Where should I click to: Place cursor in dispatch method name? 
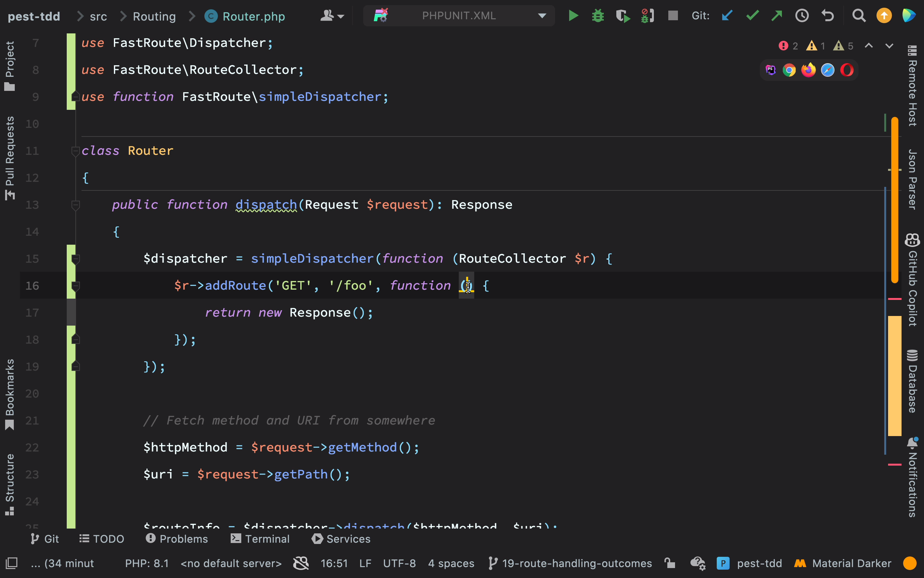point(266,205)
